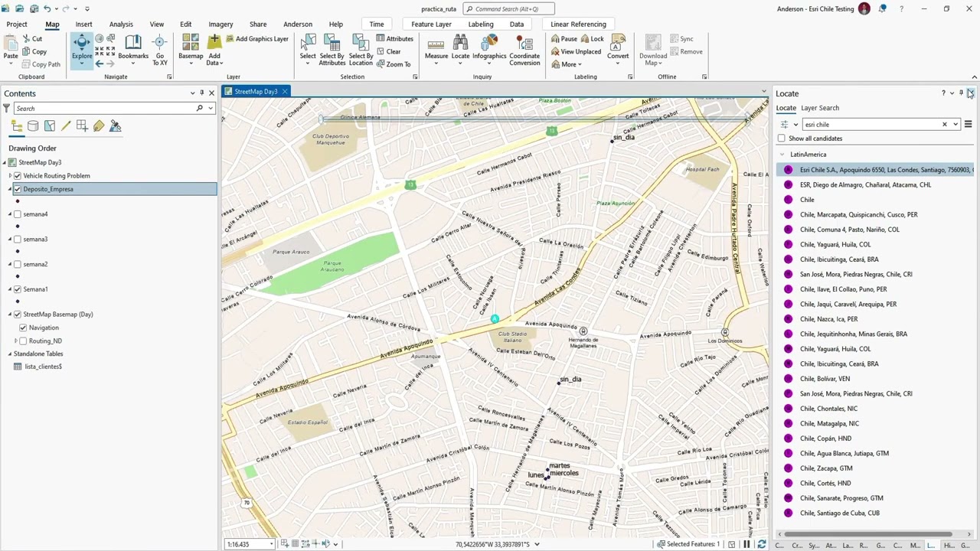Switch Contents to List By Labeling
Image resolution: width=980 pixels, height=551 pixels.
point(99,126)
